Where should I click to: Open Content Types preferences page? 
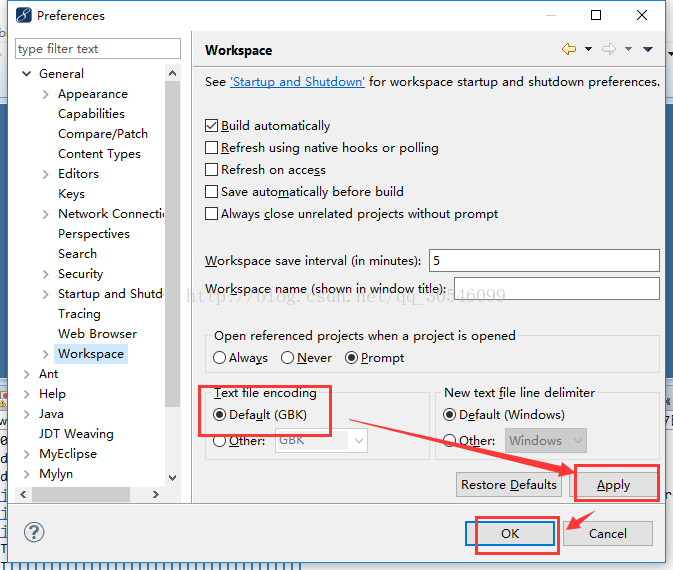coord(100,154)
